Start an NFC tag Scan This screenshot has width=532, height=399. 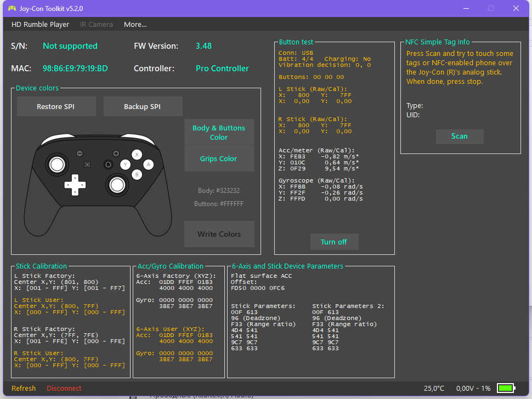tap(460, 136)
